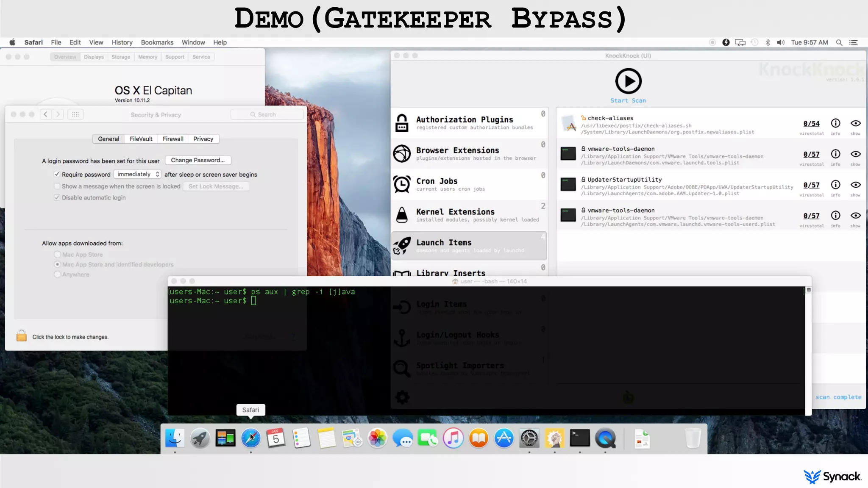Open Notes from the Dock
The image size is (868, 488).
coord(327,438)
